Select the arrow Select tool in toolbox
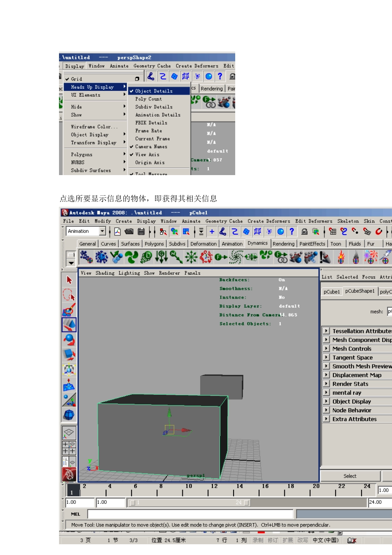Image resolution: width=392 pixels, height=555 pixels. tap(69, 280)
